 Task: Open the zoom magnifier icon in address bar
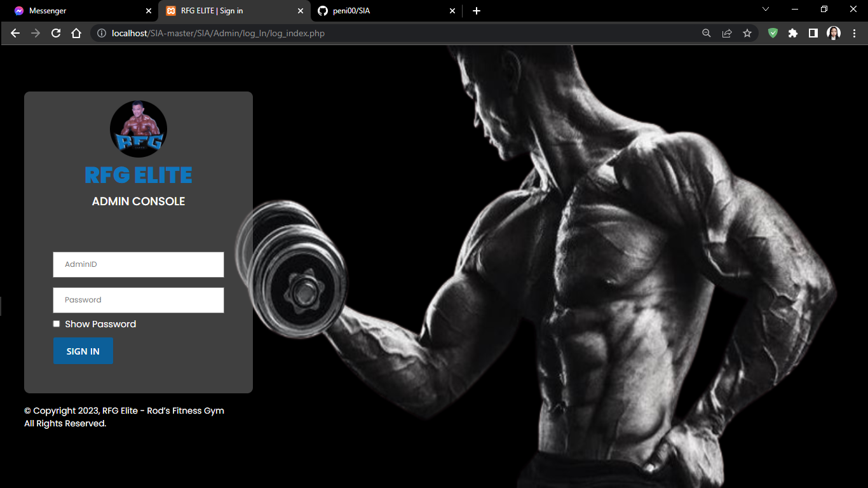[x=706, y=33]
